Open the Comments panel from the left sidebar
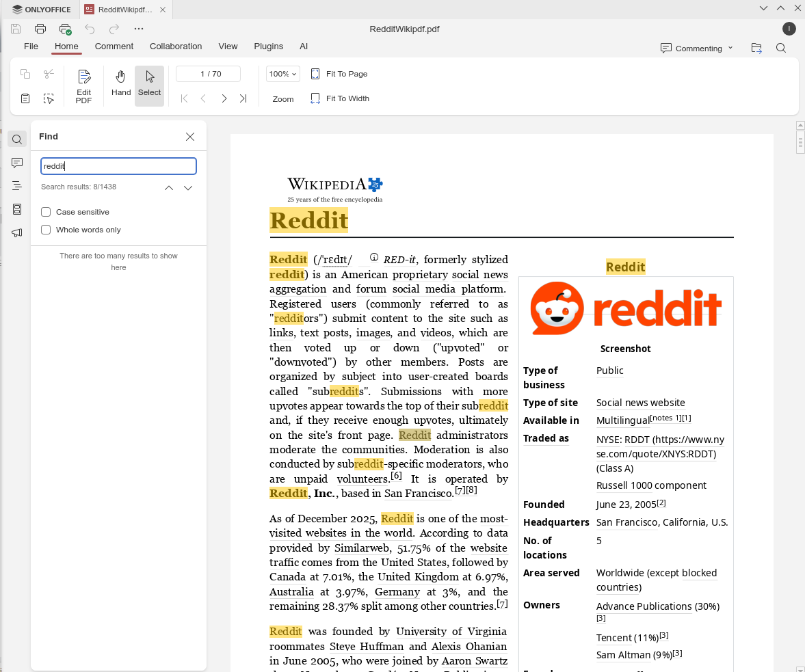Image resolution: width=805 pixels, height=672 pixels. [x=17, y=163]
